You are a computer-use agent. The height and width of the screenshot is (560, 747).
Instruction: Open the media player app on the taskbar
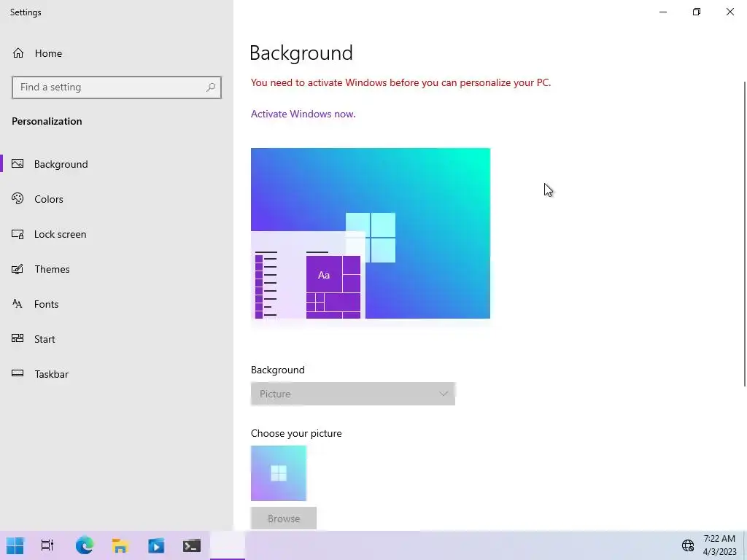click(x=156, y=545)
